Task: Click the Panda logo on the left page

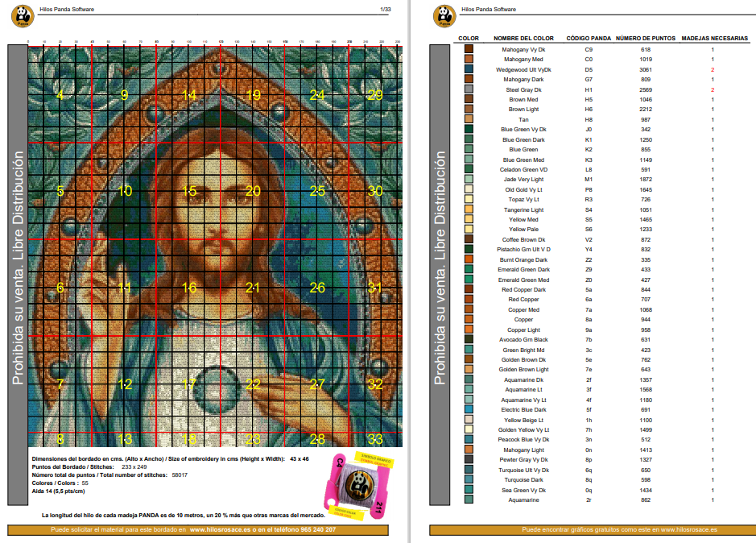Action: tap(23, 16)
